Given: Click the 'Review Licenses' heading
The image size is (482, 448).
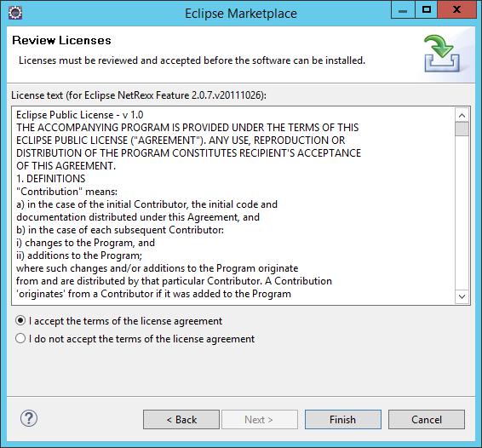Looking at the screenshot, I should (x=61, y=40).
